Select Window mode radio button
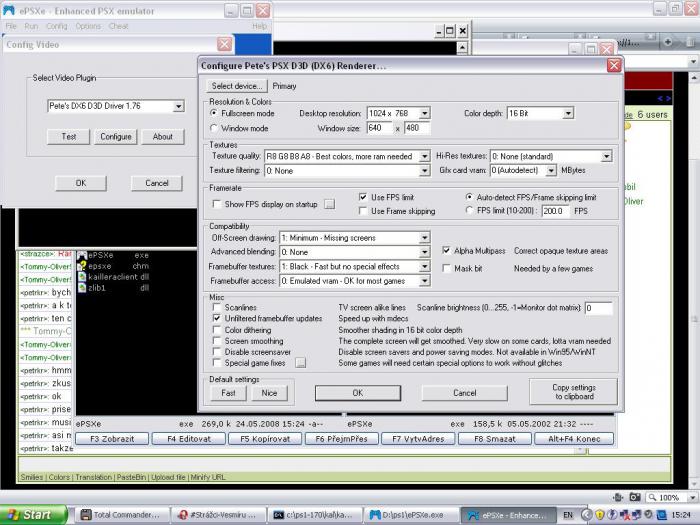700x525 pixels. pyautogui.click(x=214, y=128)
